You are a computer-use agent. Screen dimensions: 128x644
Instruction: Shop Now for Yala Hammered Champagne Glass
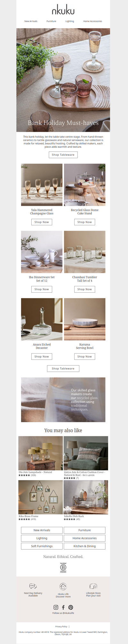point(42,222)
